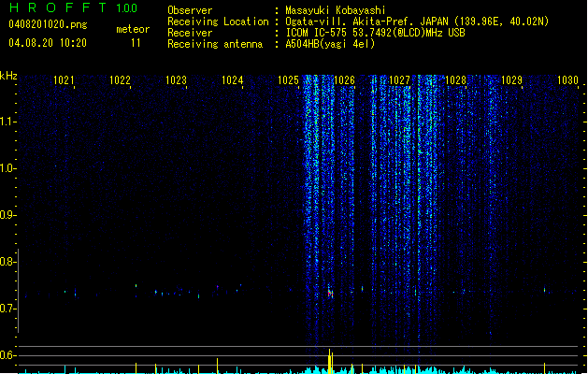Click the 1021 time axis marker

tap(64, 80)
